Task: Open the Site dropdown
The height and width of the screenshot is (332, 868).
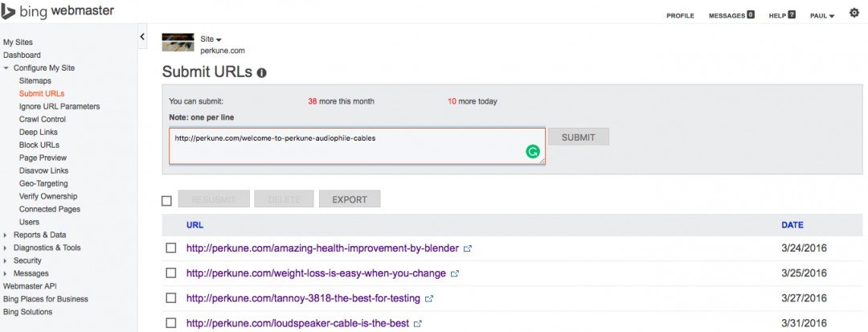Action: [x=211, y=39]
